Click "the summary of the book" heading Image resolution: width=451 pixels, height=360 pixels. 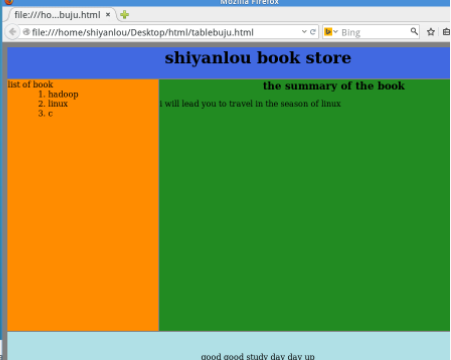[334, 86]
